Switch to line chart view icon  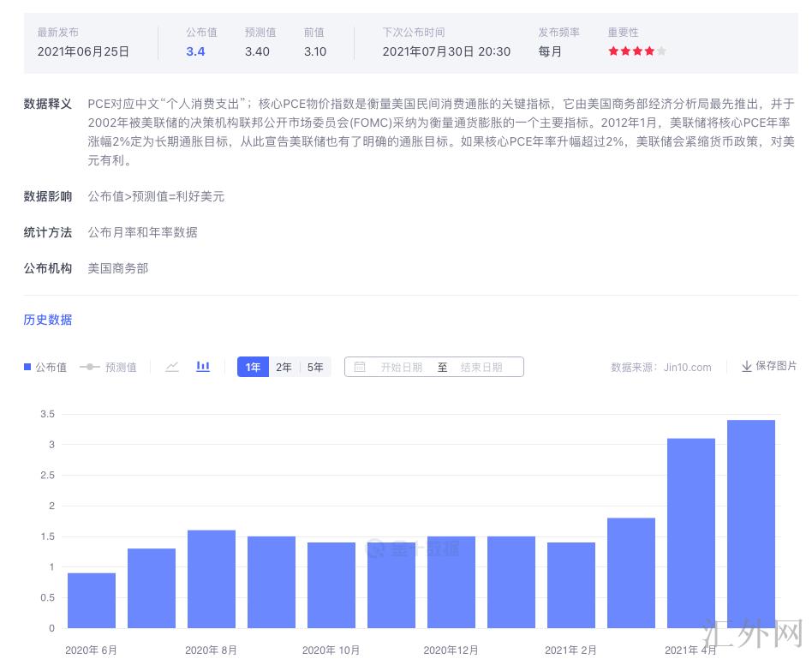click(x=172, y=367)
